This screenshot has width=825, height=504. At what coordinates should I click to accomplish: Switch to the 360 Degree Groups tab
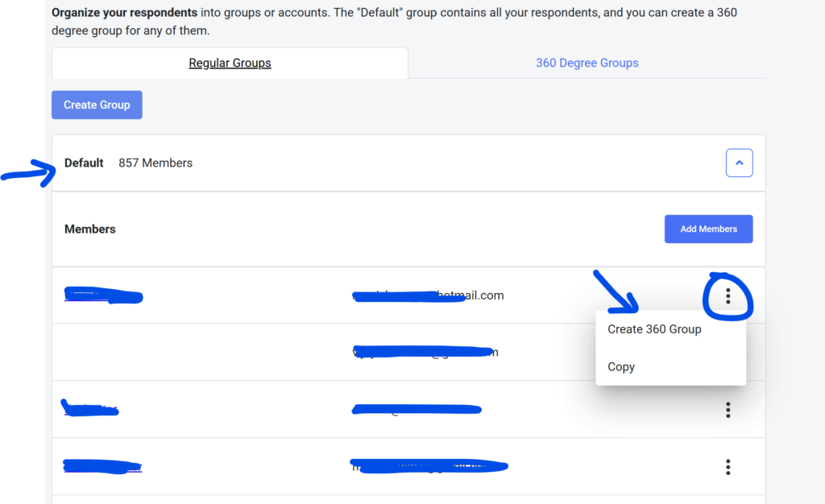click(x=587, y=63)
